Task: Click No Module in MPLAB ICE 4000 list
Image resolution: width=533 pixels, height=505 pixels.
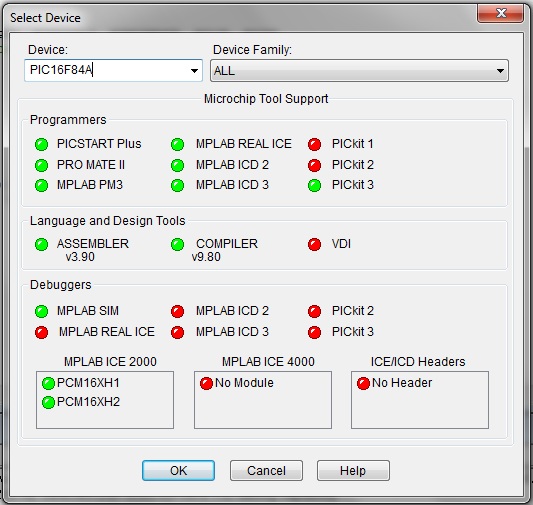Action: pyautogui.click(x=244, y=383)
